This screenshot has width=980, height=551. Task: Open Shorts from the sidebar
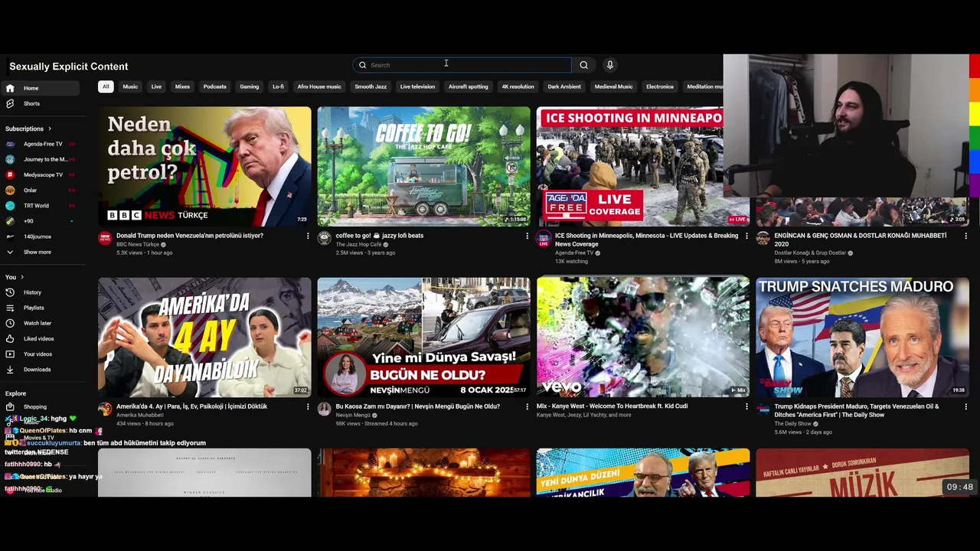point(31,103)
